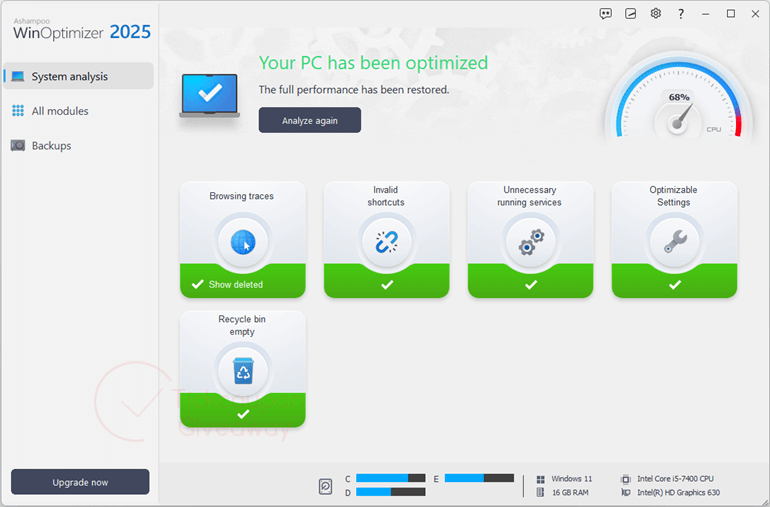Click the Analyze again button
This screenshot has width=770, height=507.
(x=310, y=120)
